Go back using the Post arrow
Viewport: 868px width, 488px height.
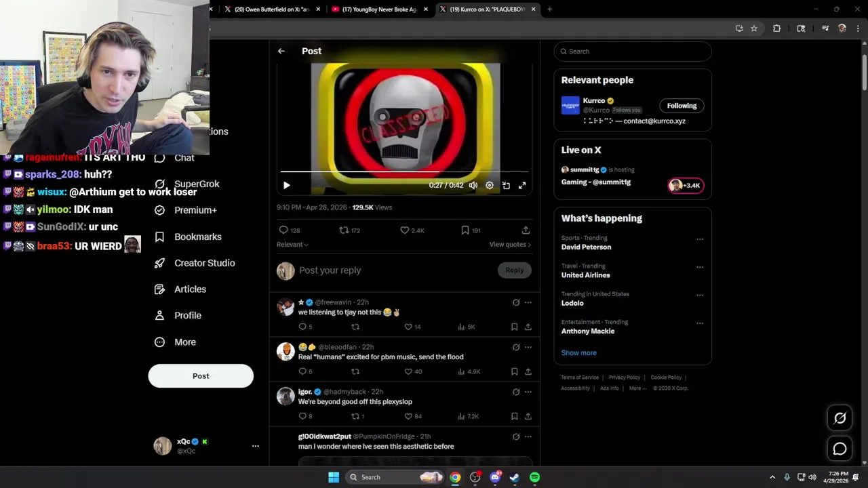coord(281,51)
